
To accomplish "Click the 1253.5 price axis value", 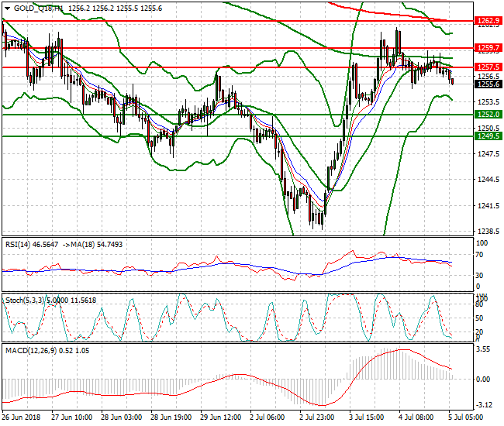I will [x=488, y=102].
